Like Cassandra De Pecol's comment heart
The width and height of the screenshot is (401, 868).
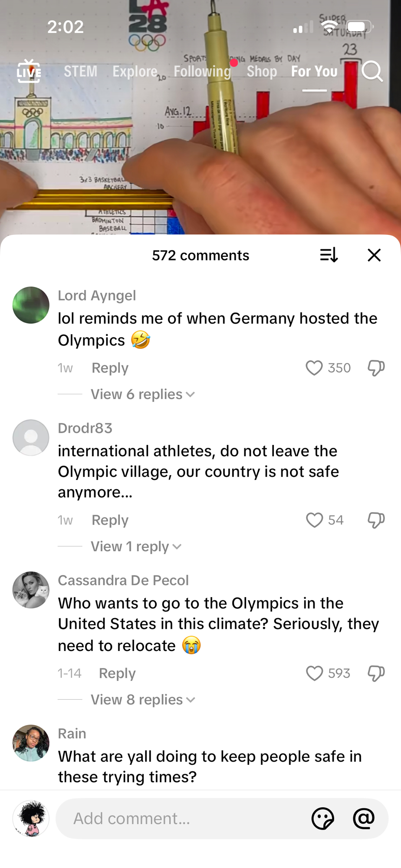click(314, 673)
